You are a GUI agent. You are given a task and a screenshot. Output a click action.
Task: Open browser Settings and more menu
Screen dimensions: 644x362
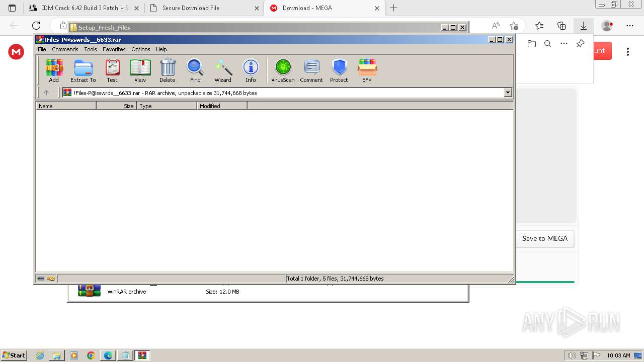[630, 26]
